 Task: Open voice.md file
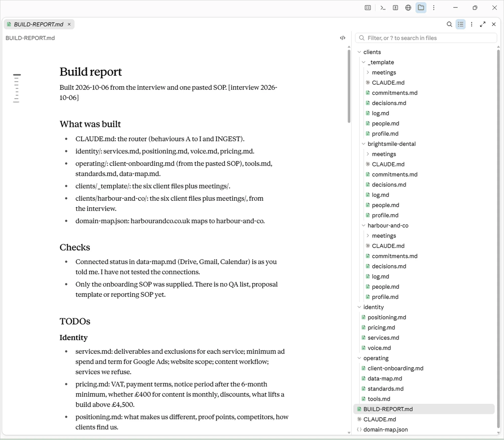coord(379,348)
